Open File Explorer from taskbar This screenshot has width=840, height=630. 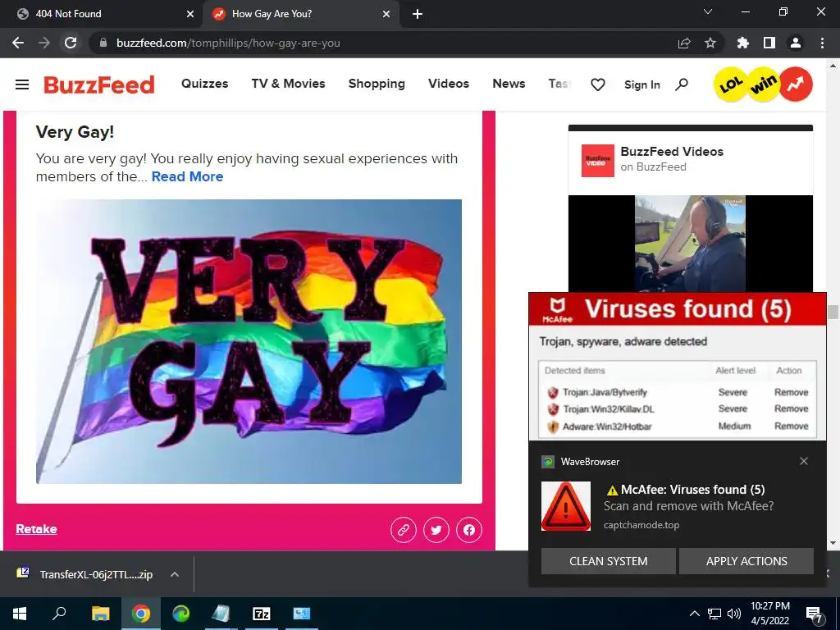tap(100, 614)
